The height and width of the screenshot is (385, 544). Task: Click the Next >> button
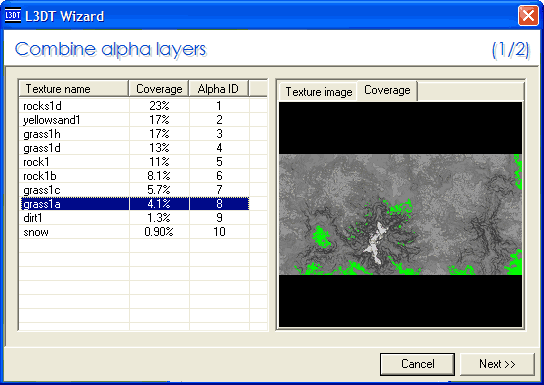pos(497,364)
